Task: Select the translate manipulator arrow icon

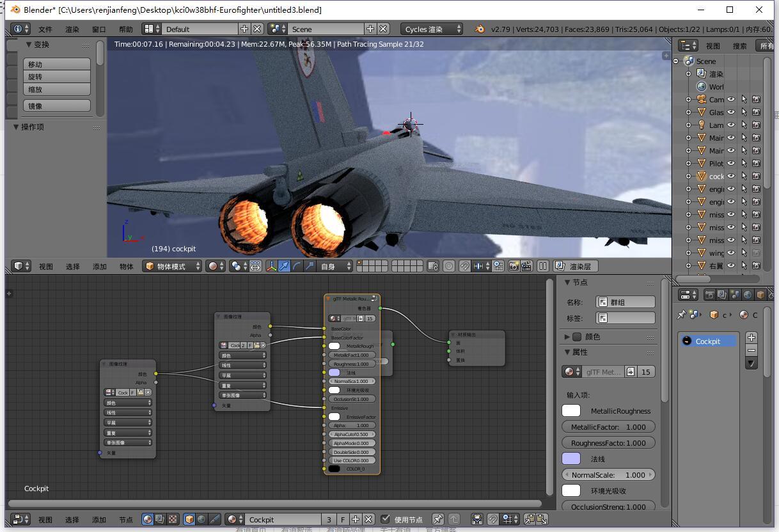Action: (284, 266)
